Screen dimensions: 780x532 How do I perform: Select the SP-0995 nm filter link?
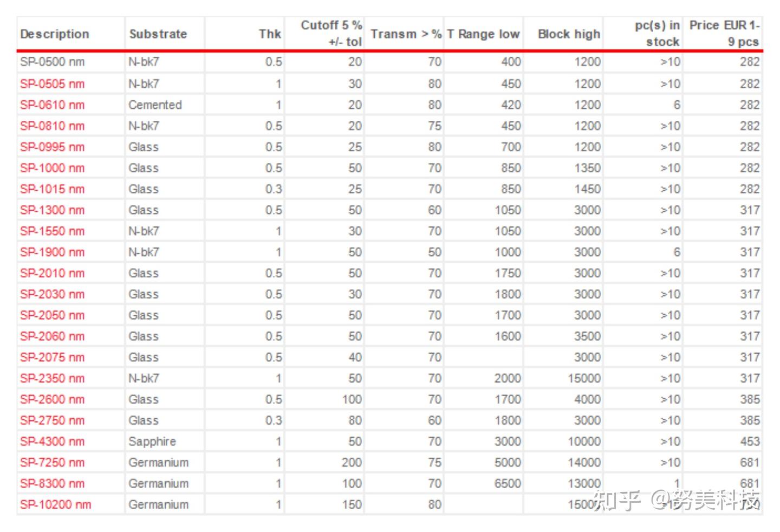tap(52, 147)
